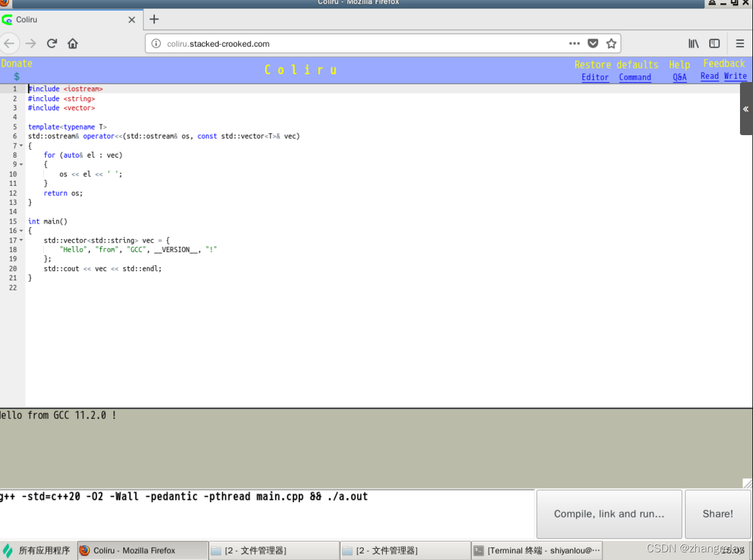Image resolution: width=753 pixels, height=560 pixels.
Task: Click the 'return os;' line
Action: click(63, 193)
